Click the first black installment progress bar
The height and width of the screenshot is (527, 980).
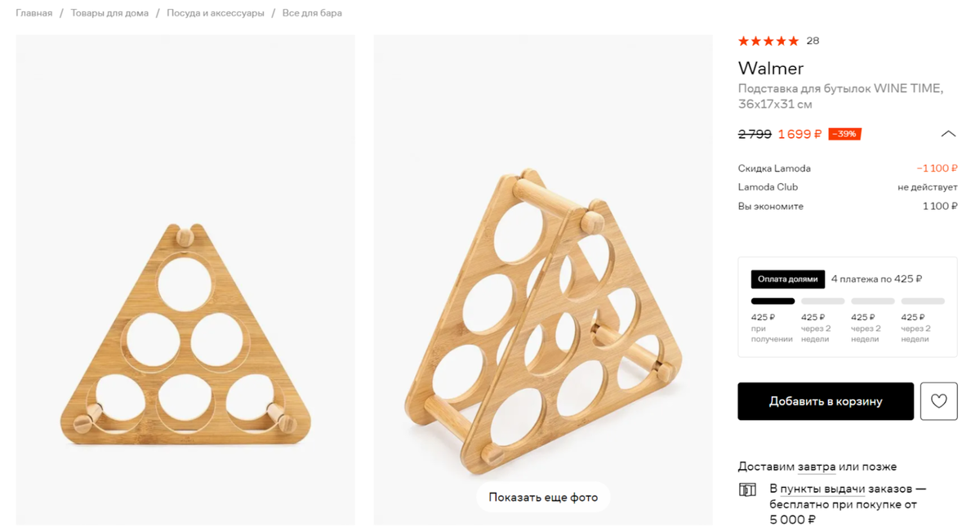(x=773, y=301)
